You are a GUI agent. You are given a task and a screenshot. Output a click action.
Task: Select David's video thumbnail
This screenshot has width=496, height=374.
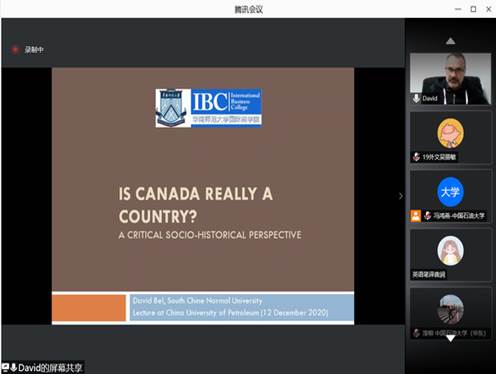coord(450,78)
